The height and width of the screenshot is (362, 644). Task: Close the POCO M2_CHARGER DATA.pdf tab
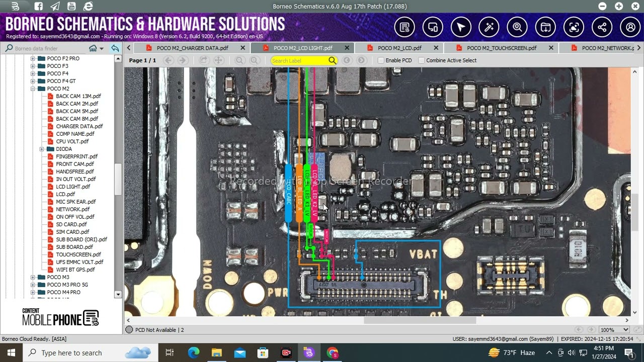(243, 48)
